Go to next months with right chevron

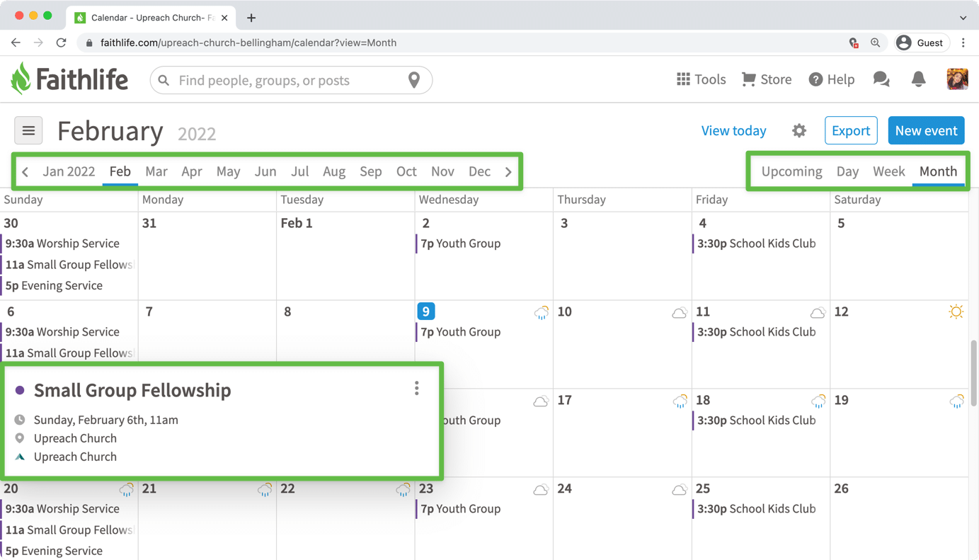[x=508, y=171]
